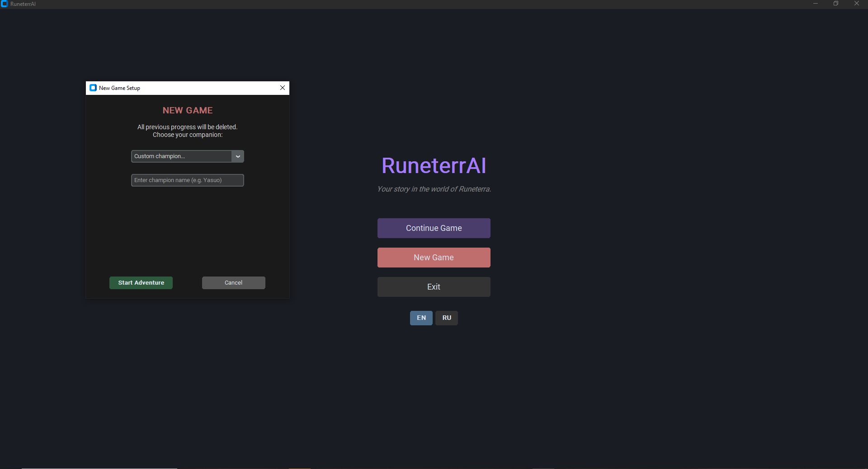Switch language to EN

click(x=421, y=318)
